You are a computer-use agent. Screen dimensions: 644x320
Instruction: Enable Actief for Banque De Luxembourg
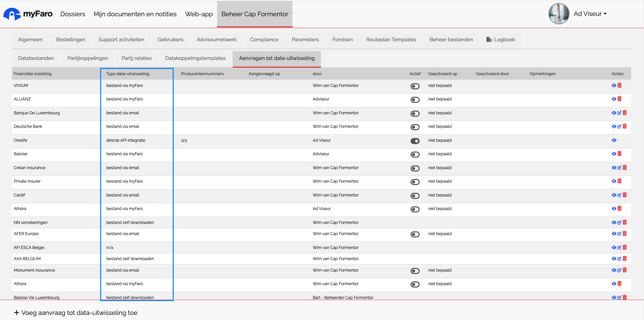(x=415, y=114)
